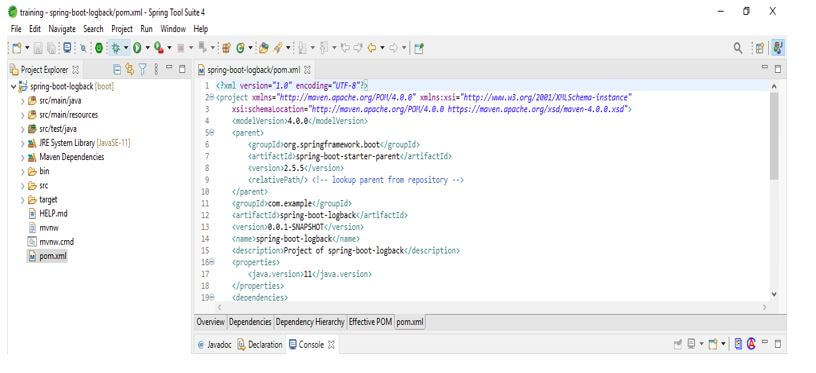Viewport: 816px width, 373px height.
Task: Open the New wizard dropdown arrow
Action: pos(27,48)
